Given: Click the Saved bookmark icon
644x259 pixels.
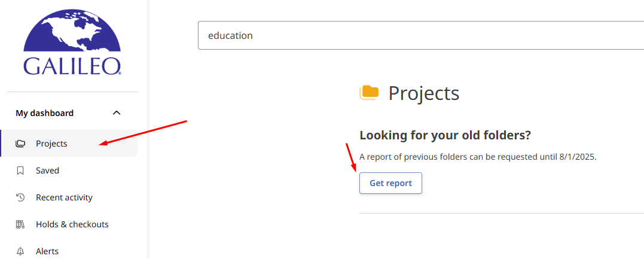Looking at the screenshot, I should pos(20,170).
